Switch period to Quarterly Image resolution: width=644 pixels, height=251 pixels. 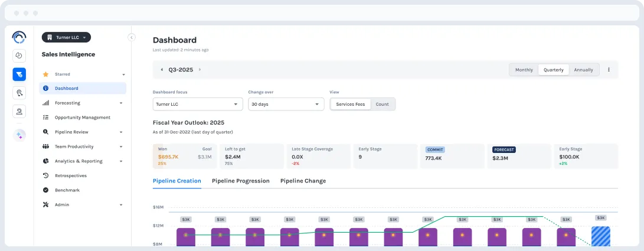click(x=554, y=70)
